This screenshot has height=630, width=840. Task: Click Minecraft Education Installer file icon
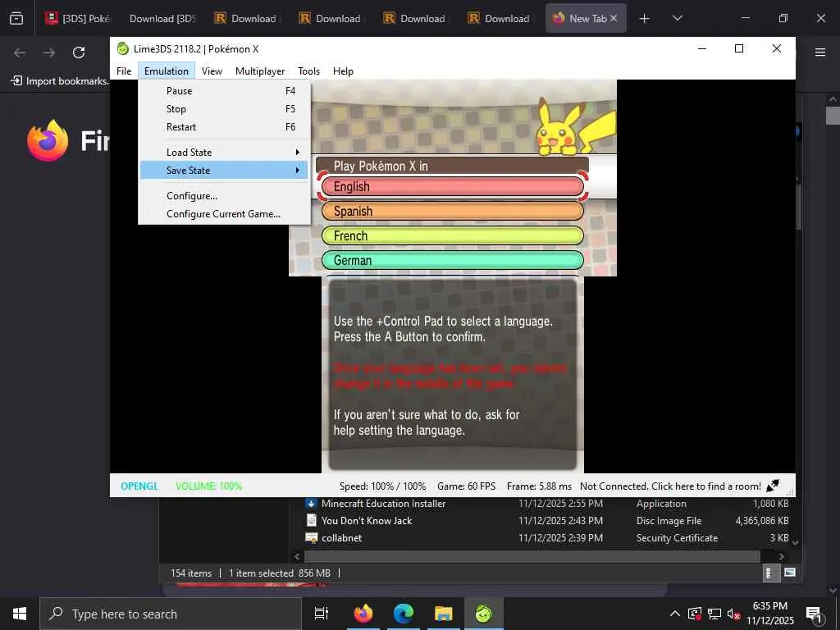311,504
